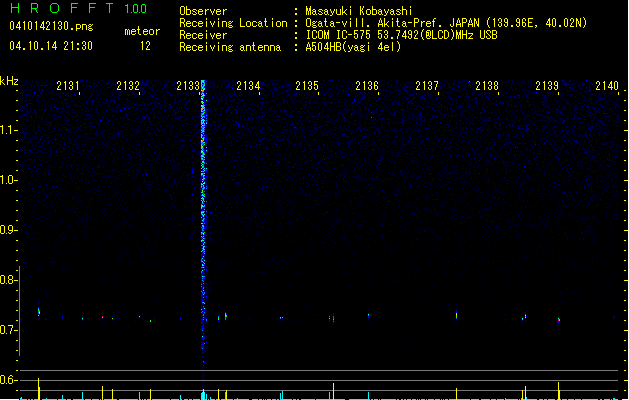Viewport: 629px width, 400px height.
Task: Click the 2131 time axis marker
Action: [x=68, y=86]
